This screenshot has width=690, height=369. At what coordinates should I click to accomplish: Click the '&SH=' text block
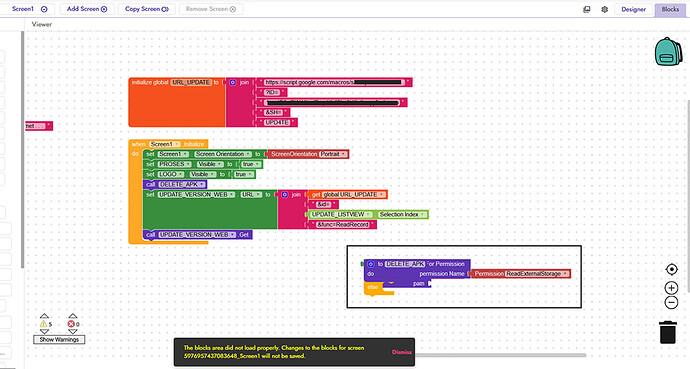click(273, 113)
